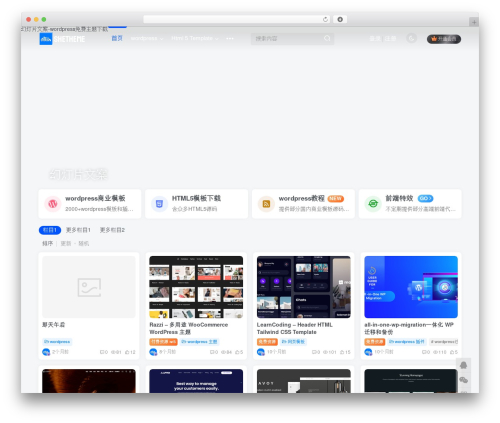The width and height of the screenshot is (500, 423).
Task: Open the 前端特效 category card
Action: pyautogui.click(x=410, y=204)
